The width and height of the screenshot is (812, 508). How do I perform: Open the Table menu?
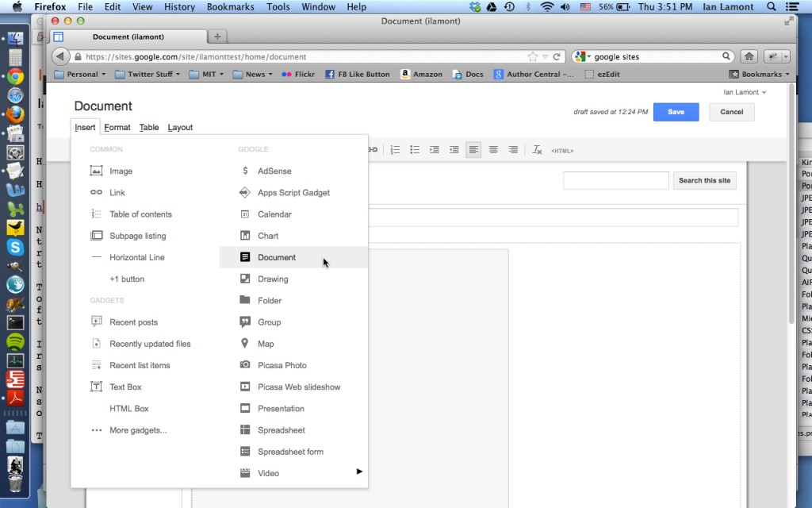(149, 128)
